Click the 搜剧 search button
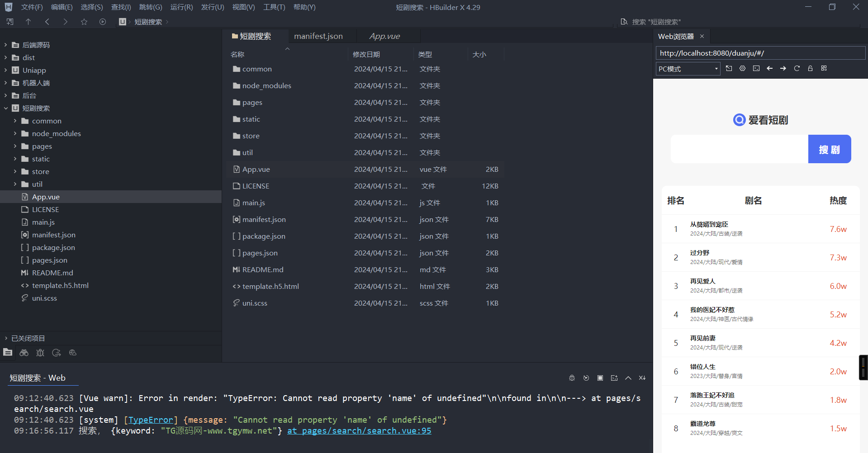This screenshot has height=453, width=868. [829, 149]
